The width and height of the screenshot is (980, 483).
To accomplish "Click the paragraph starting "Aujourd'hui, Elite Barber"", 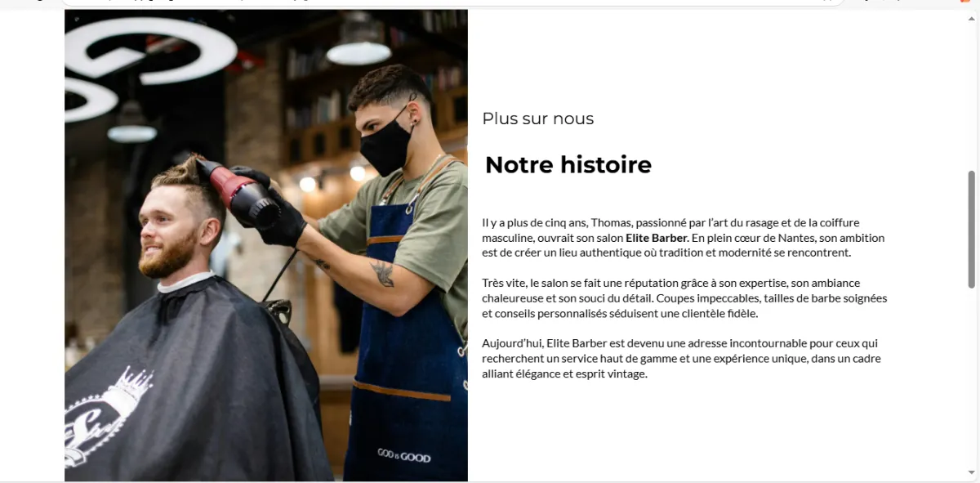I will (681, 359).
